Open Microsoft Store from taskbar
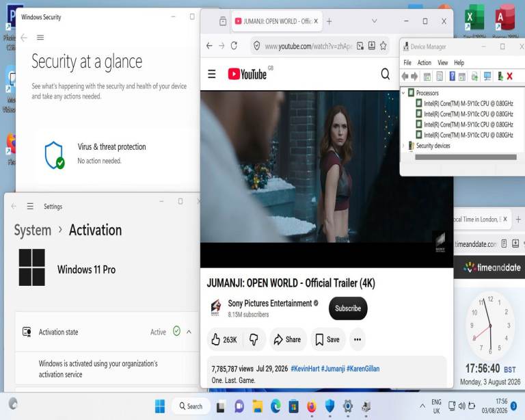This screenshot has width=525, height=420. [294, 406]
